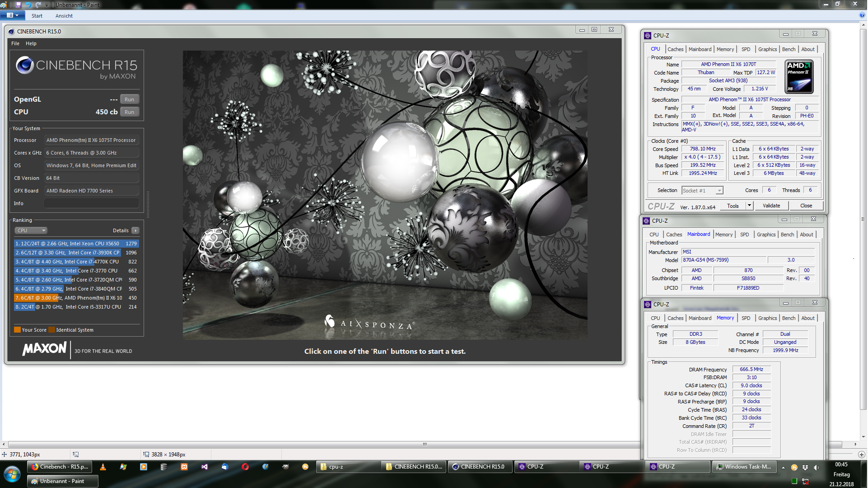The width and height of the screenshot is (868, 488).
Task: Click the orange circular taskbar icon after GIMP
Action: click(x=305, y=467)
